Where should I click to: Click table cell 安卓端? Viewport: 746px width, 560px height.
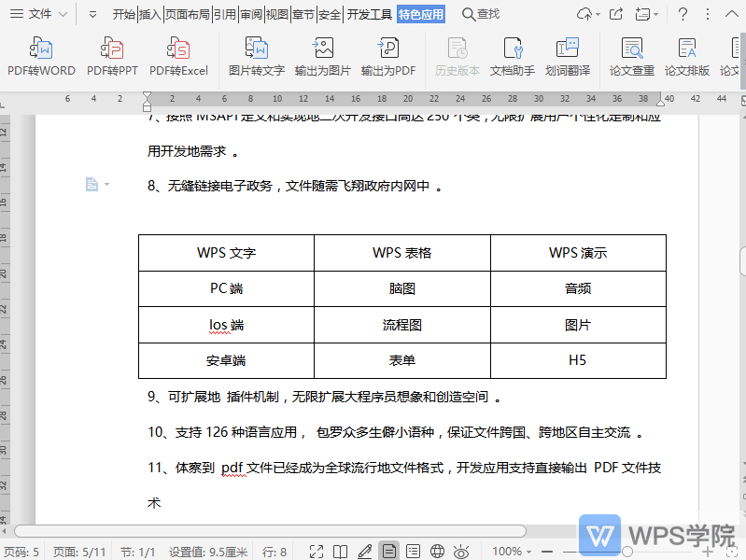pyautogui.click(x=227, y=360)
